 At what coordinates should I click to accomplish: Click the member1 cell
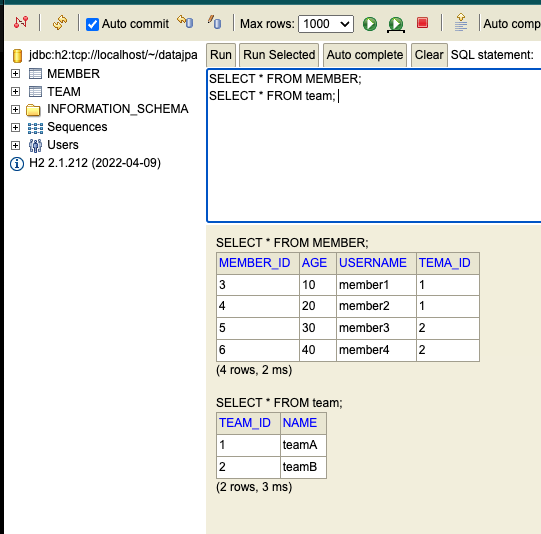(x=376, y=285)
